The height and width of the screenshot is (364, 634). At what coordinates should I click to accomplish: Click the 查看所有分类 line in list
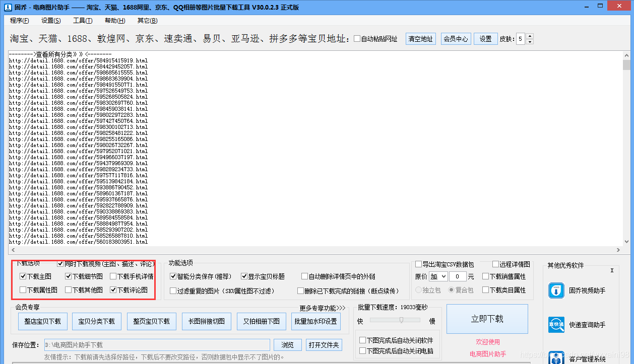coord(60,54)
